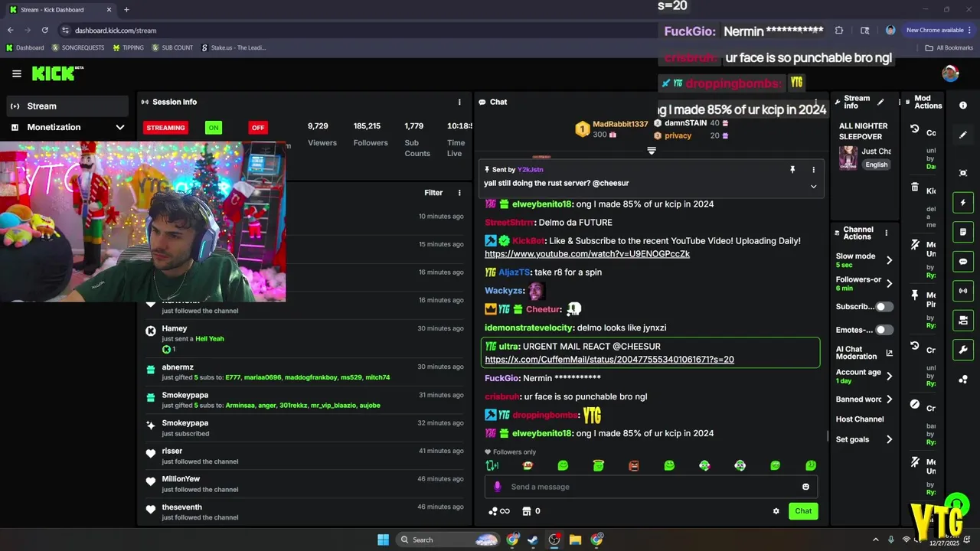The image size is (980, 551).
Task: Open SONGREQUESTS bookmark
Action: [77, 47]
